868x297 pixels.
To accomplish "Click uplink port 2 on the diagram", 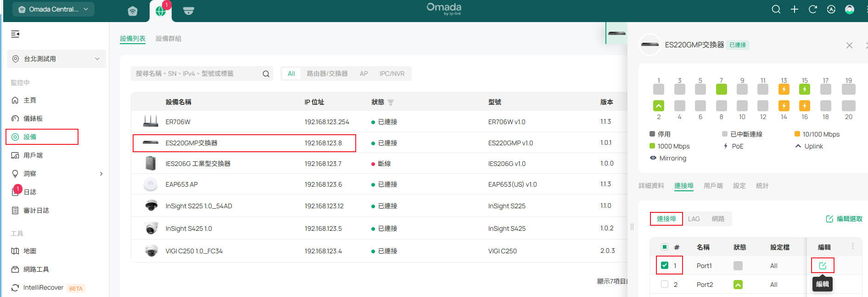I will pyautogui.click(x=659, y=106).
